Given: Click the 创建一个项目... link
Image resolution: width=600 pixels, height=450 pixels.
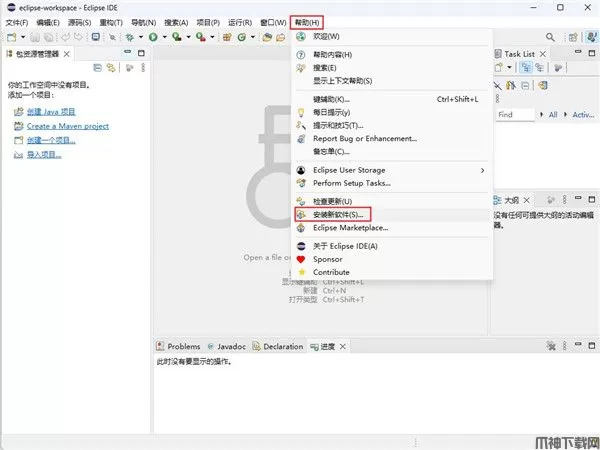Looking at the screenshot, I should 51,140.
